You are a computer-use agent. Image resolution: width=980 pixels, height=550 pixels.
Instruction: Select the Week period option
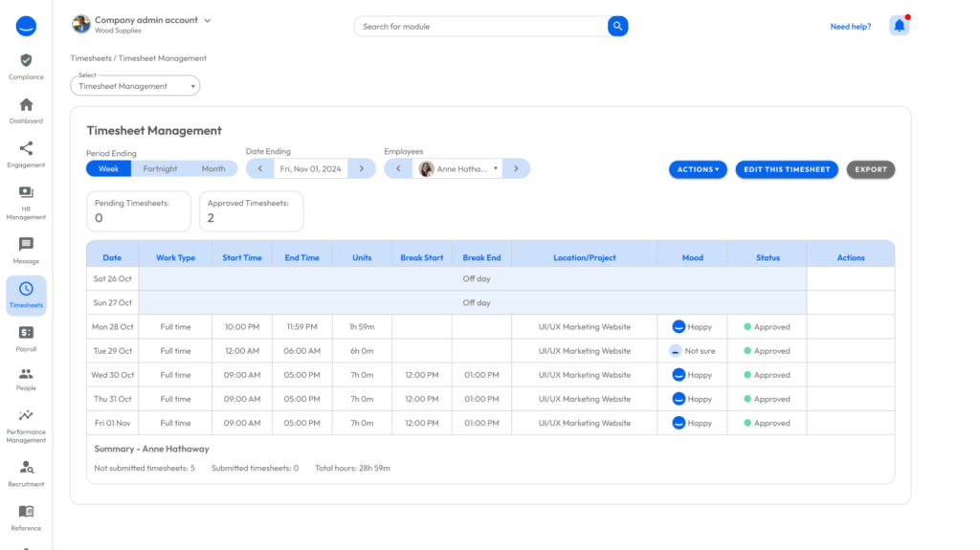click(x=108, y=168)
